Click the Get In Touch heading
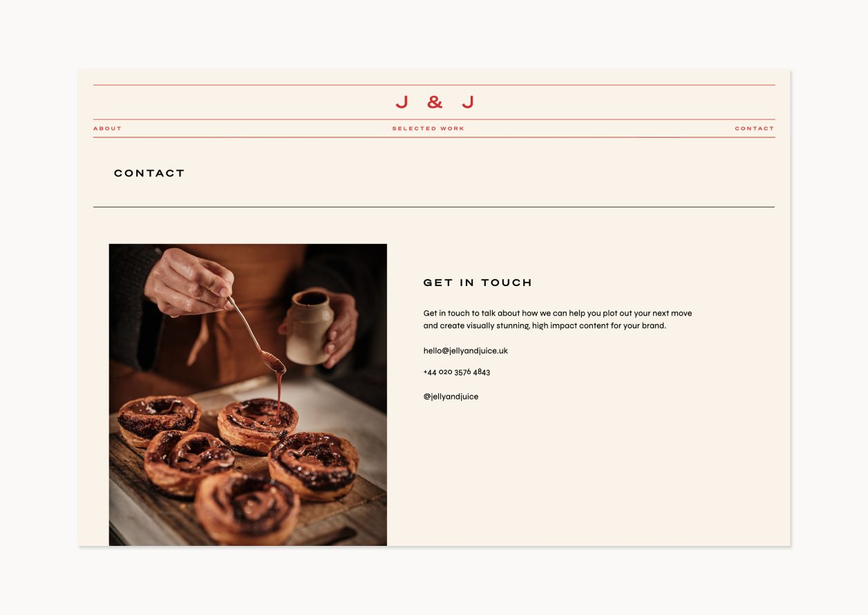This screenshot has width=868, height=615. 478,283
